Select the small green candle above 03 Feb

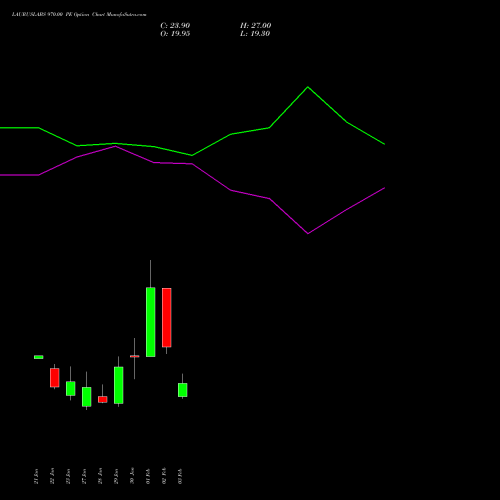(x=183, y=390)
